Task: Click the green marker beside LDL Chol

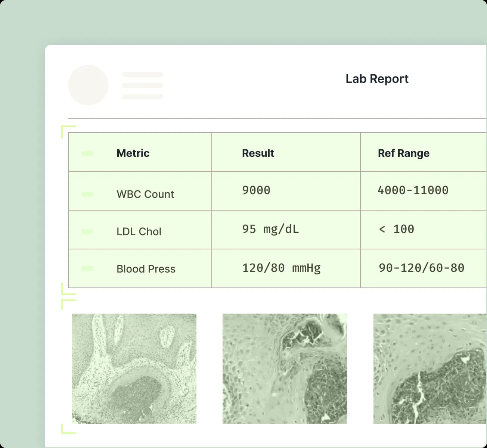Action: (87, 231)
